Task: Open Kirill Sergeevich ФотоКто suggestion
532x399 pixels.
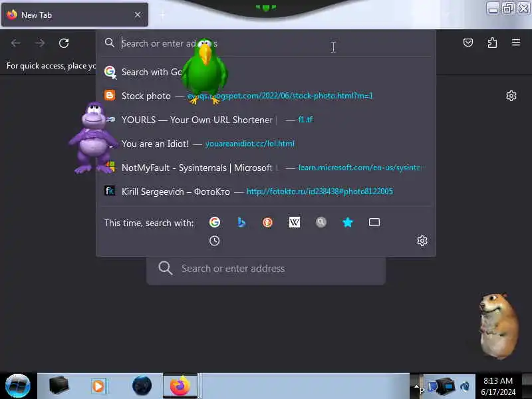Action: pos(266,192)
